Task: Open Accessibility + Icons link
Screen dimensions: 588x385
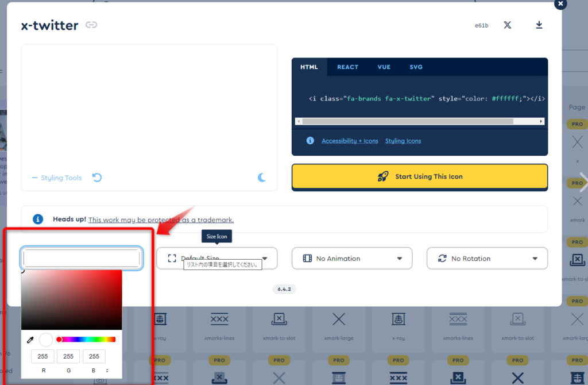Action: coord(350,141)
